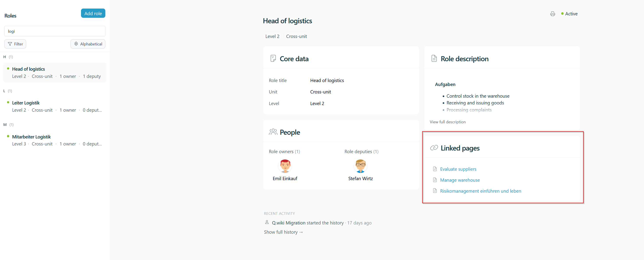Click the People group icon
The height and width of the screenshot is (260, 644).
point(273,132)
